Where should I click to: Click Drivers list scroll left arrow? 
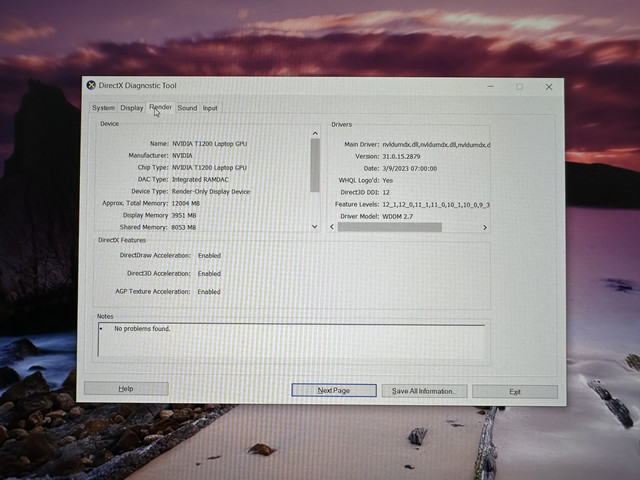[332, 227]
